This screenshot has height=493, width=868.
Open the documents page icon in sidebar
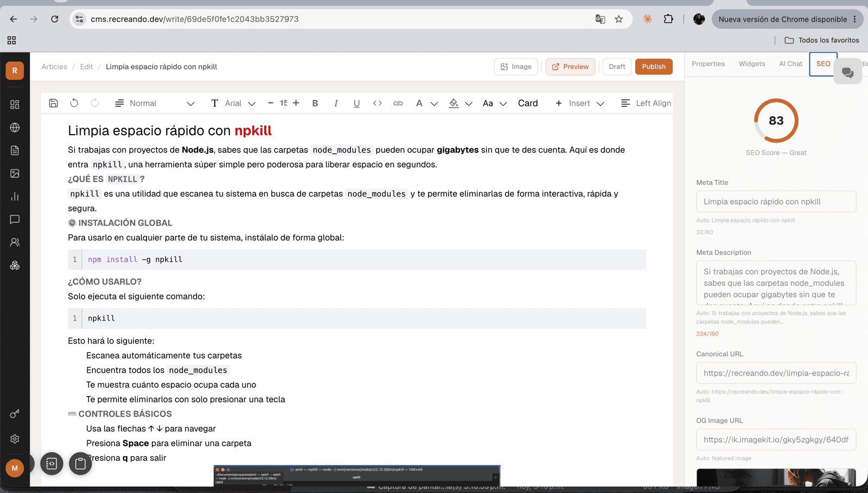pos(15,150)
